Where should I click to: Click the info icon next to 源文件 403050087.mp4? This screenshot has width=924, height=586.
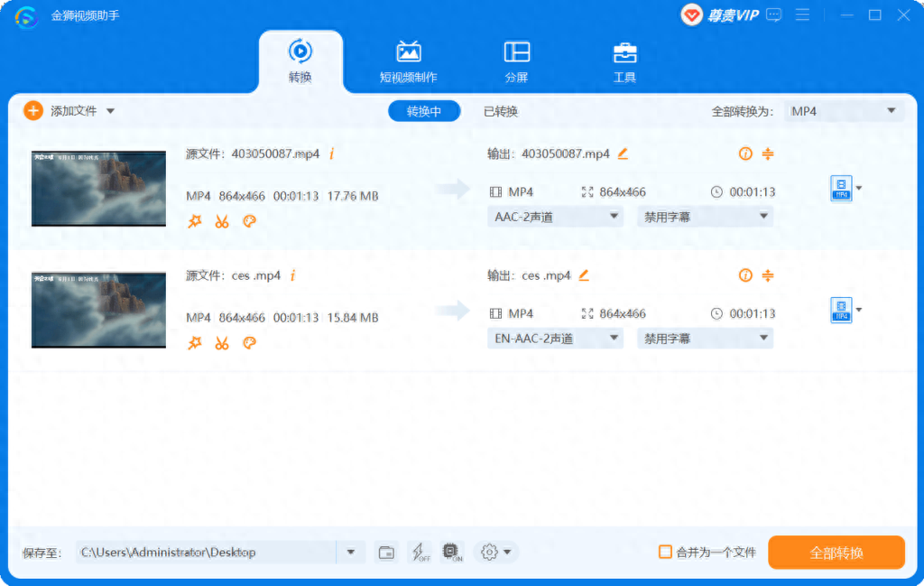tap(331, 153)
